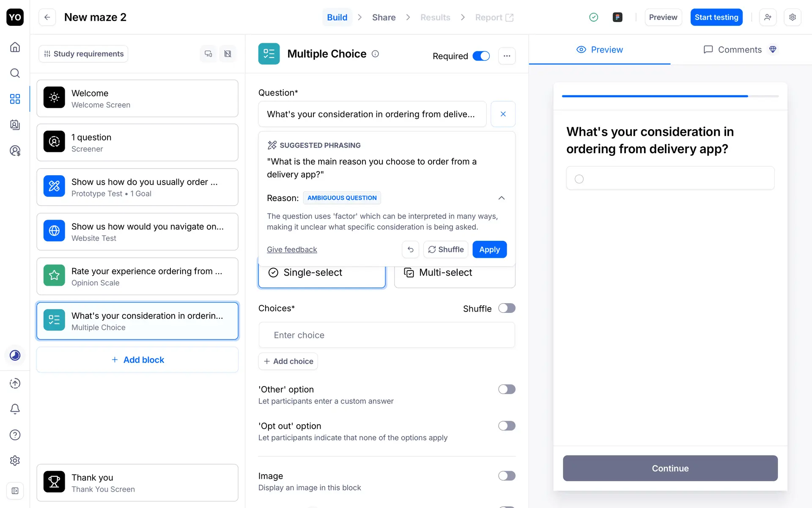This screenshot has height=508, width=812.
Task: Go to the Share step
Action: (x=384, y=17)
